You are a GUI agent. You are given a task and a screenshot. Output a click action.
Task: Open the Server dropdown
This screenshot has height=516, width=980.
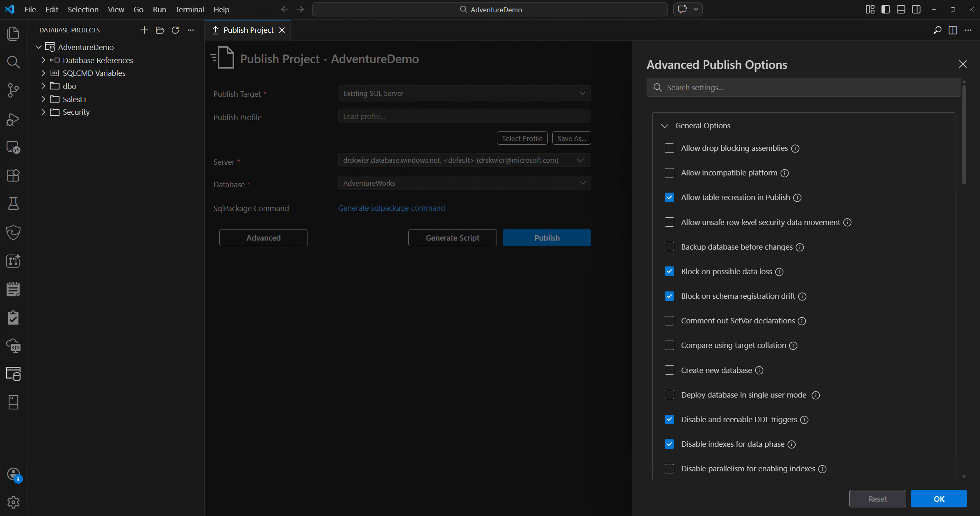point(465,160)
